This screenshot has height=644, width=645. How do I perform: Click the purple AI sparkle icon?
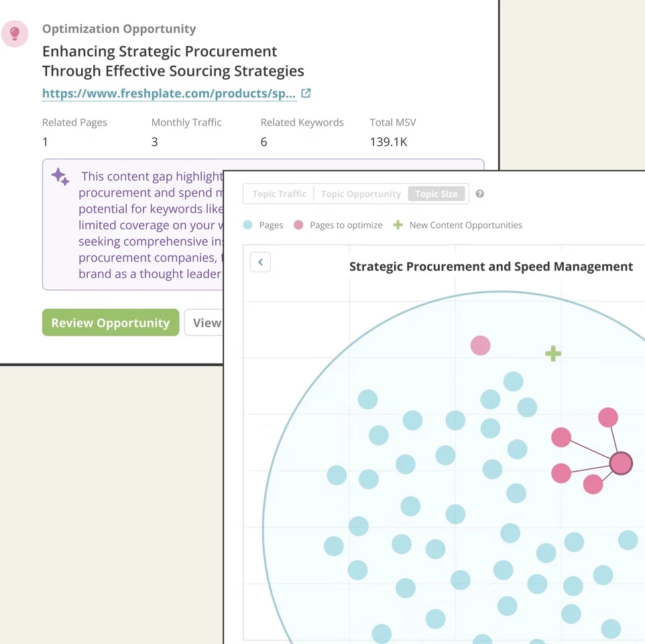pos(60,176)
